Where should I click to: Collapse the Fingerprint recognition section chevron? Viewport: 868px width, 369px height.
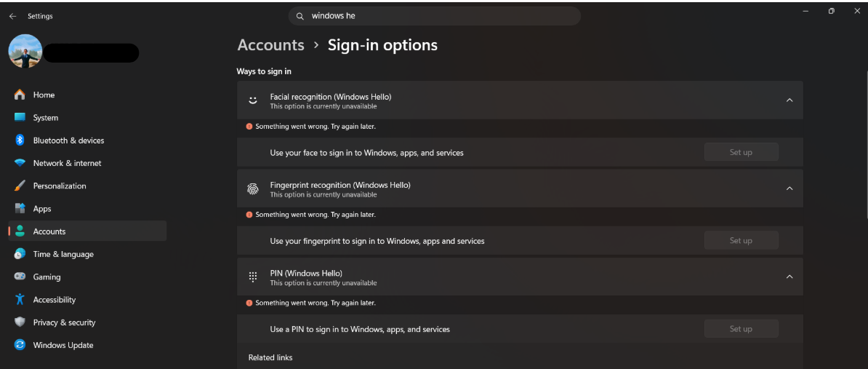pyautogui.click(x=789, y=189)
